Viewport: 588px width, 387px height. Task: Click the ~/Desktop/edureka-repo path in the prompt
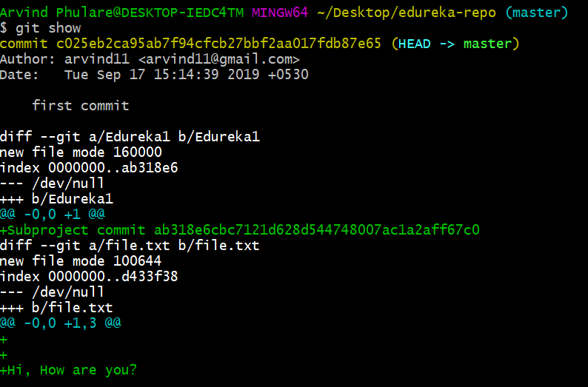click(398, 13)
